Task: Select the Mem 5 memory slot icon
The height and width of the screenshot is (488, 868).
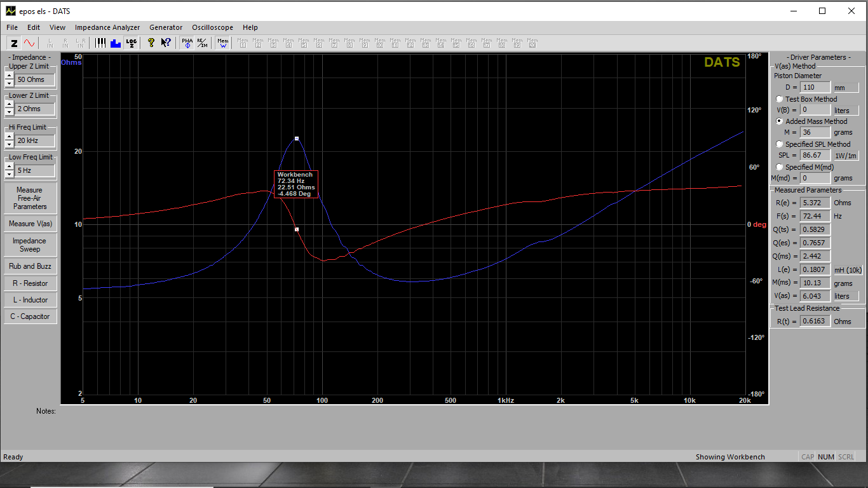Action: [304, 43]
